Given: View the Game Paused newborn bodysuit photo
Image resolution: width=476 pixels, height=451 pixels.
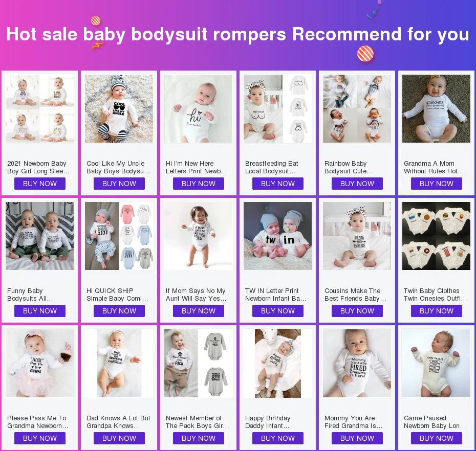Looking at the screenshot, I should 436,364.
